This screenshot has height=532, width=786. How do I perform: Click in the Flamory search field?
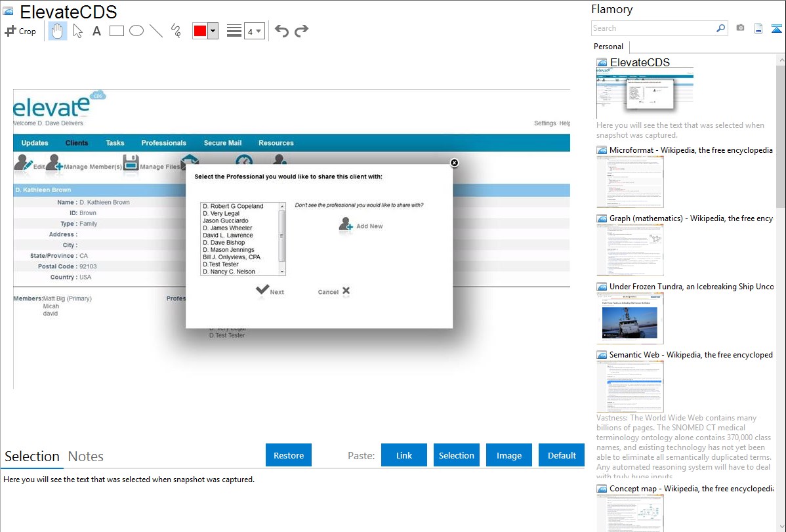(x=653, y=28)
